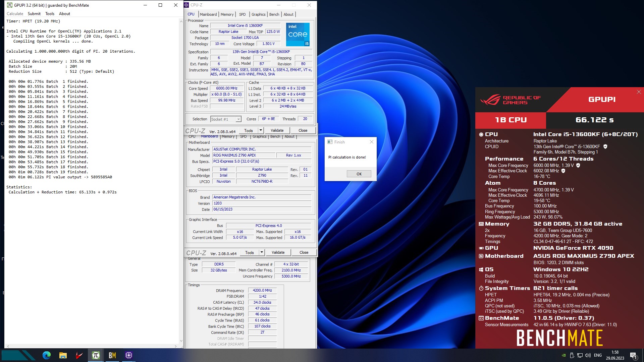Open File Explorer from the taskbar
Screen dimensions: 644x362
[x=63, y=355]
